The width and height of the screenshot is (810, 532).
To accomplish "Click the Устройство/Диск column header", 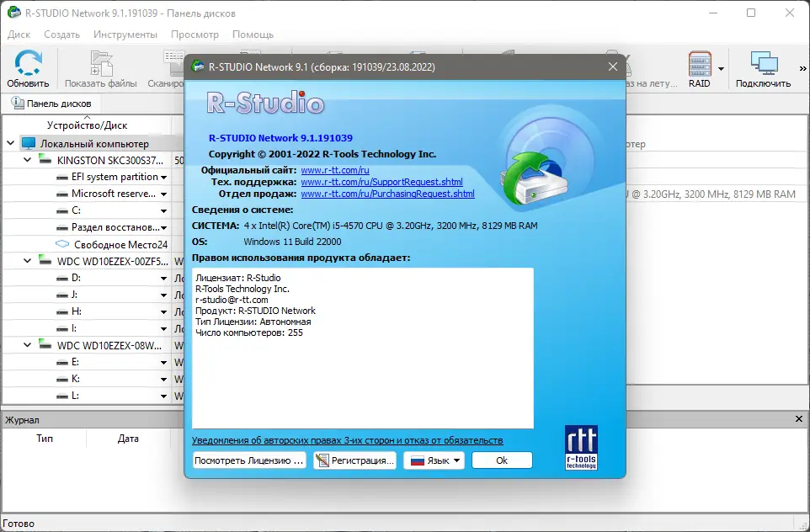I will pyautogui.click(x=87, y=125).
